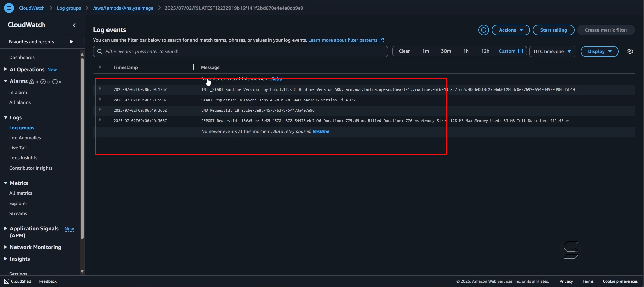Open Privacy footer link
This screenshot has height=287, width=644.
tap(566, 281)
